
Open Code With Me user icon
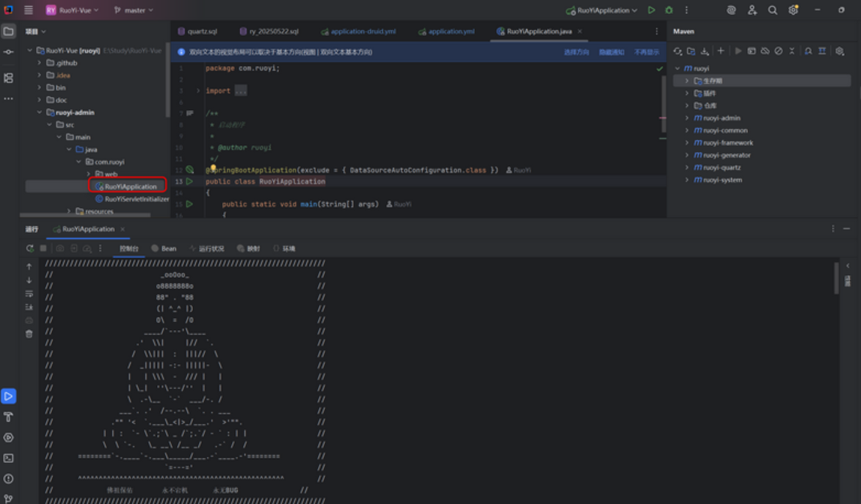point(752,10)
